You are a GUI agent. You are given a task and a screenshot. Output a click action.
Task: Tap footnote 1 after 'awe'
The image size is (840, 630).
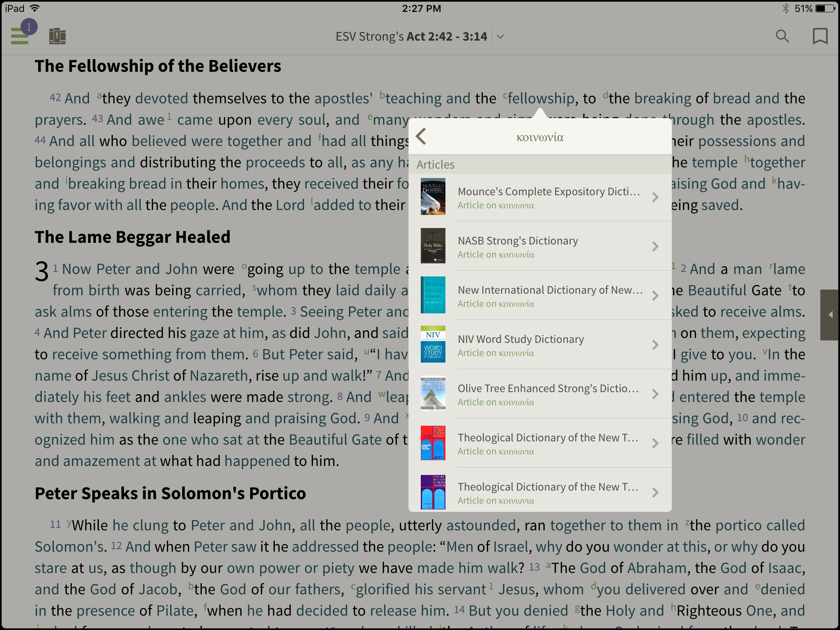[169, 116]
